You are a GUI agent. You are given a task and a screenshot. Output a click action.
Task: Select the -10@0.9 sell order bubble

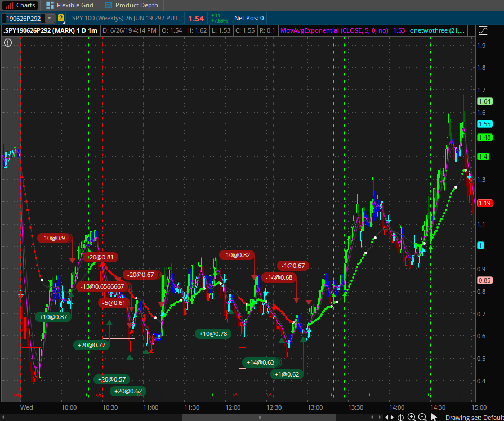55,238
